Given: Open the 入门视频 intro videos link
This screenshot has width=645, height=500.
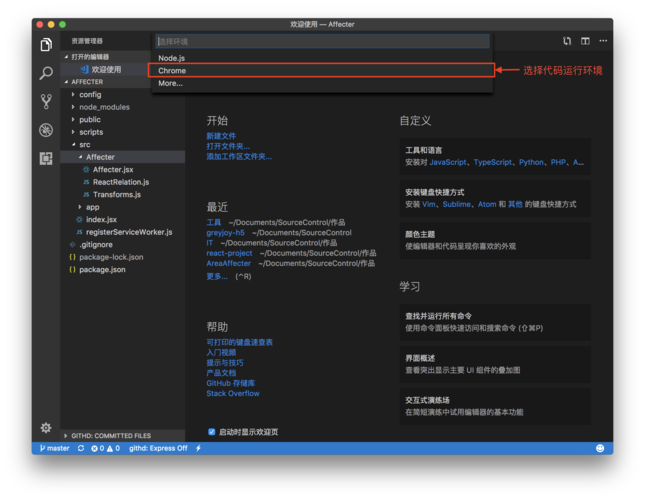Looking at the screenshot, I should point(221,353).
